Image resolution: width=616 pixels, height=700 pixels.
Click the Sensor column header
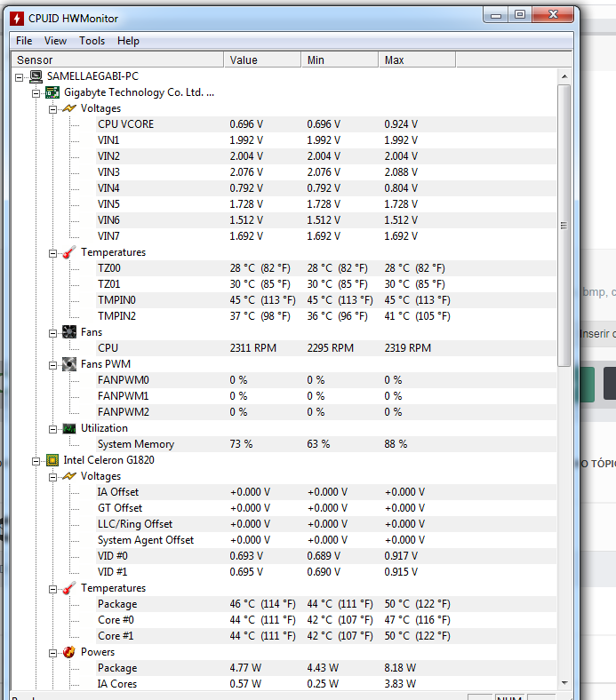click(x=117, y=60)
